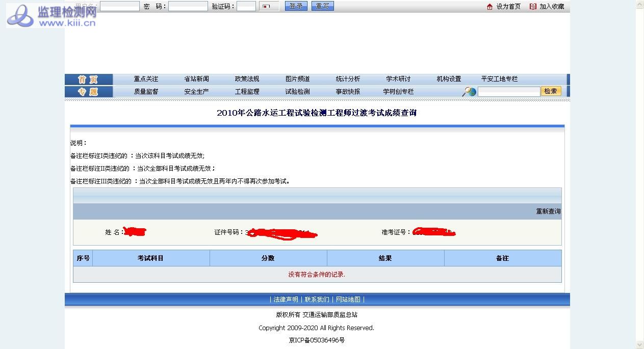This screenshot has width=644, height=349.
Task: Click the home icon beside 设为首页
Action: (x=490, y=7)
